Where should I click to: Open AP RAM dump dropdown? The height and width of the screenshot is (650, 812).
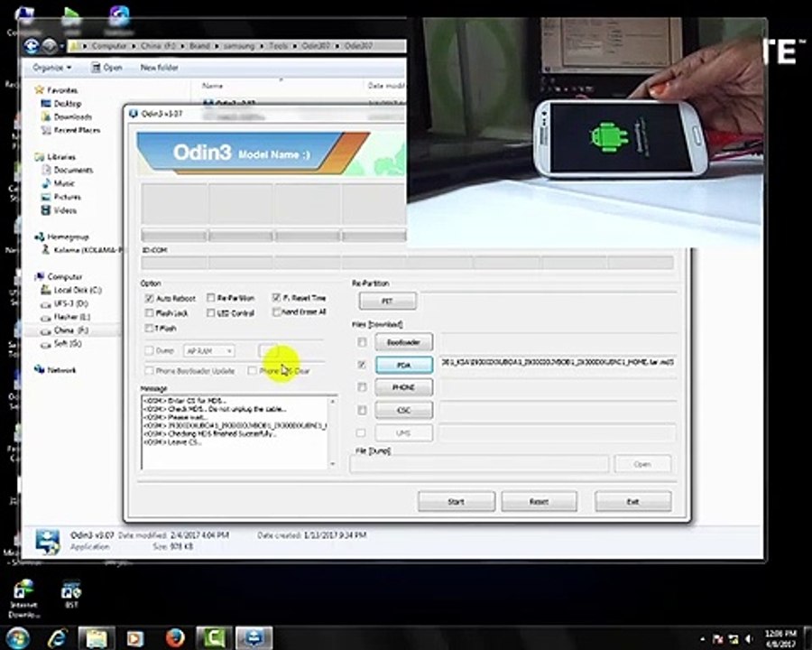coord(209,351)
